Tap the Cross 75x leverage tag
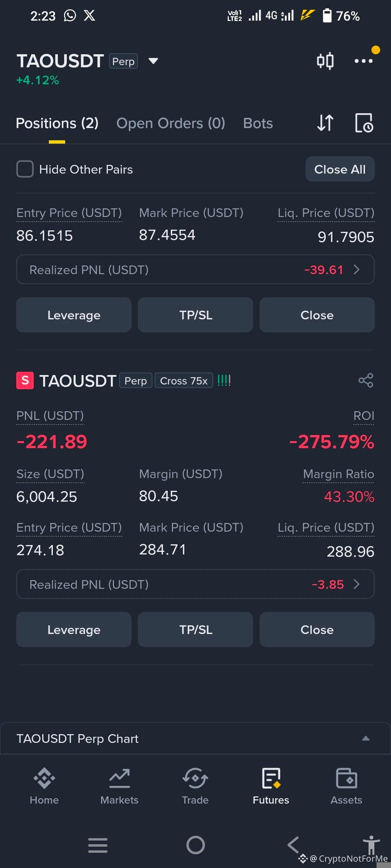 (184, 381)
